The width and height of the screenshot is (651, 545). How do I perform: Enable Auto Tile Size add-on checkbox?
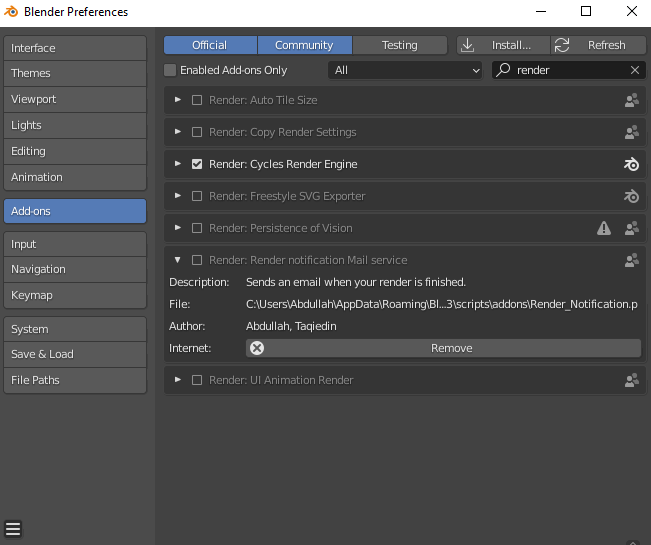point(197,100)
